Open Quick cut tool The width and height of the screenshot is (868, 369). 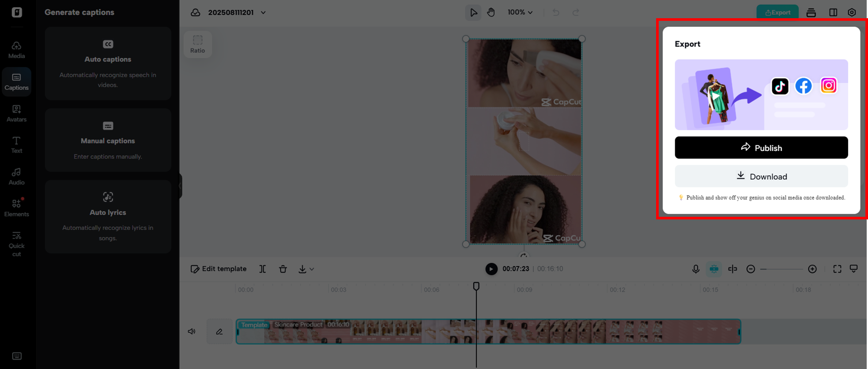(x=16, y=244)
